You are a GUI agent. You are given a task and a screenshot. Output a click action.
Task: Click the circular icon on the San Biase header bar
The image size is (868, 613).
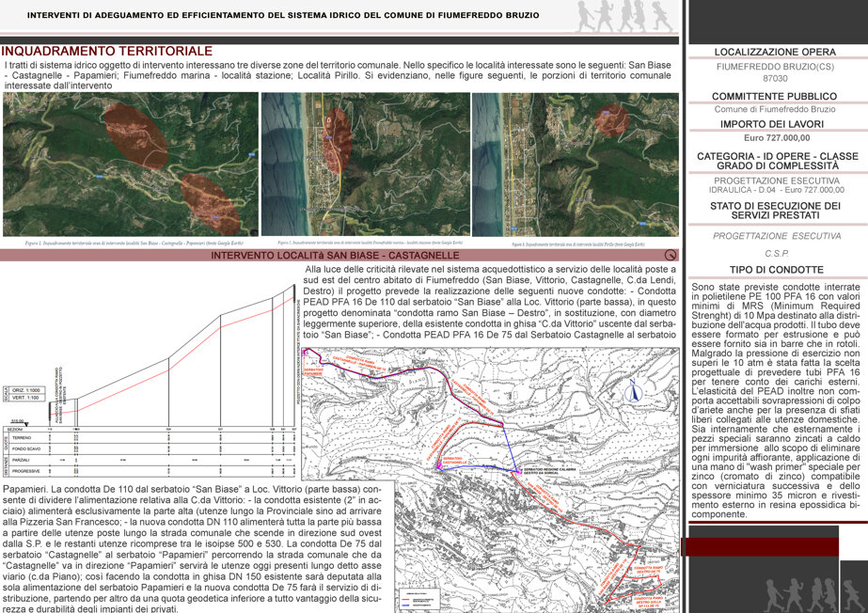click(670, 255)
